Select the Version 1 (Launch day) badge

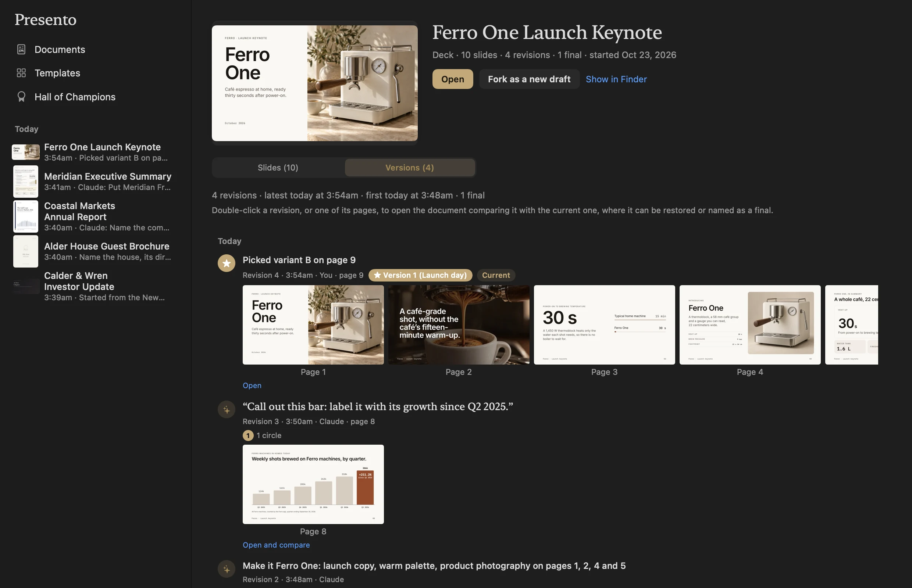click(420, 275)
